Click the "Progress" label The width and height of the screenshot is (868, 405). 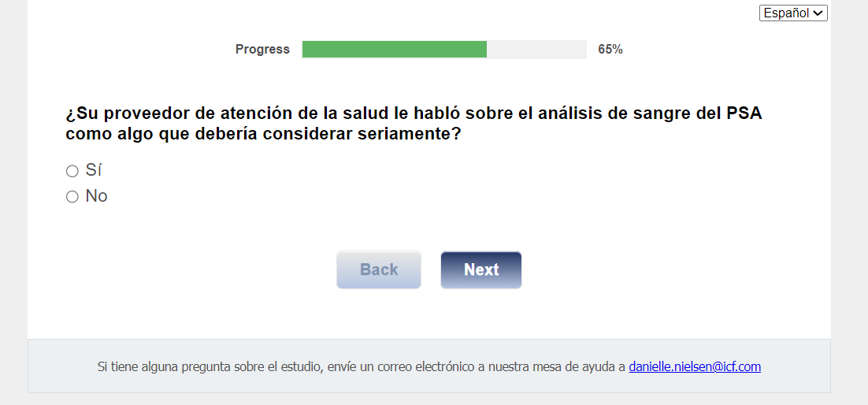click(262, 50)
